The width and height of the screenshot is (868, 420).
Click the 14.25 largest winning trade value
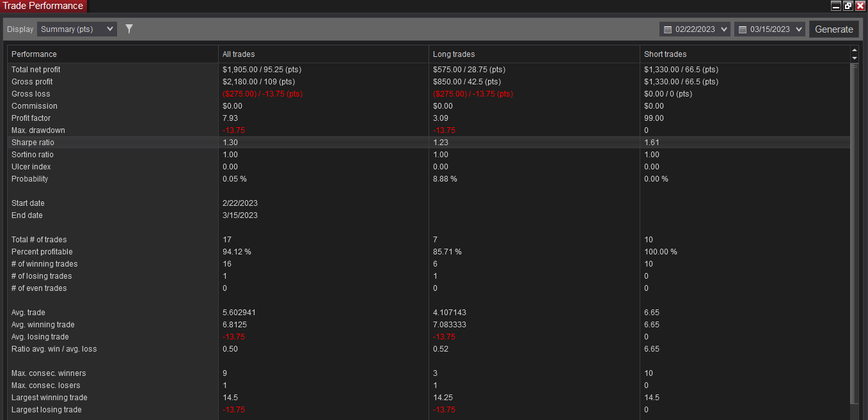click(443, 398)
